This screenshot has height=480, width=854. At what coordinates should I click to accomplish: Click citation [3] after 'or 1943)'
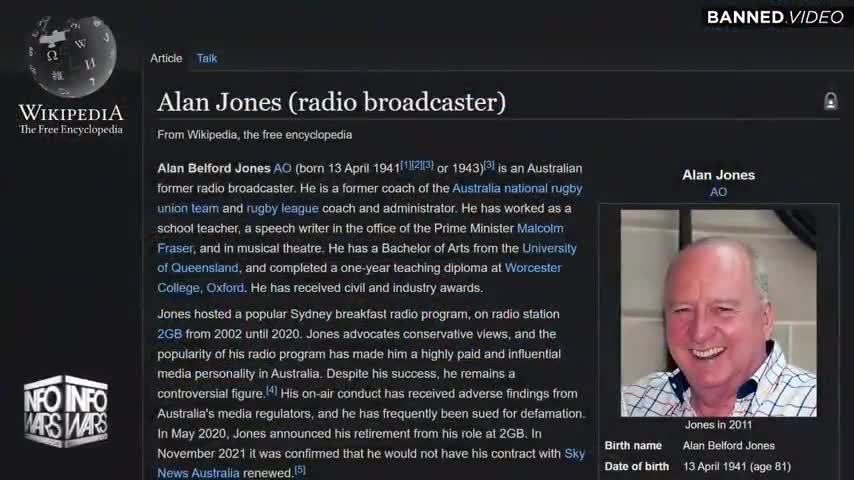(x=489, y=165)
